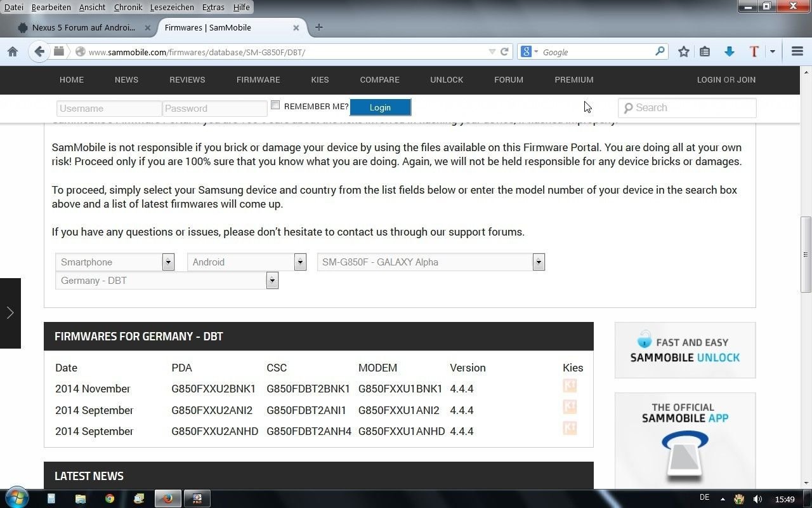The width and height of the screenshot is (812, 508).
Task: Open Google search engine selector
Action: coord(529,52)
